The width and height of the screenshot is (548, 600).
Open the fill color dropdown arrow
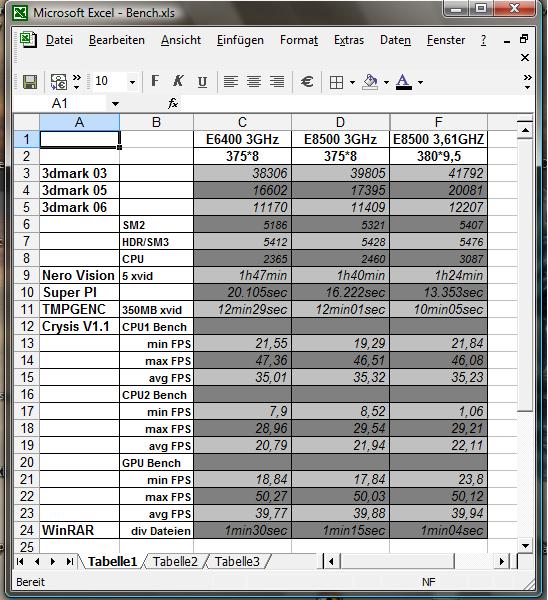(x=386, y=82)
